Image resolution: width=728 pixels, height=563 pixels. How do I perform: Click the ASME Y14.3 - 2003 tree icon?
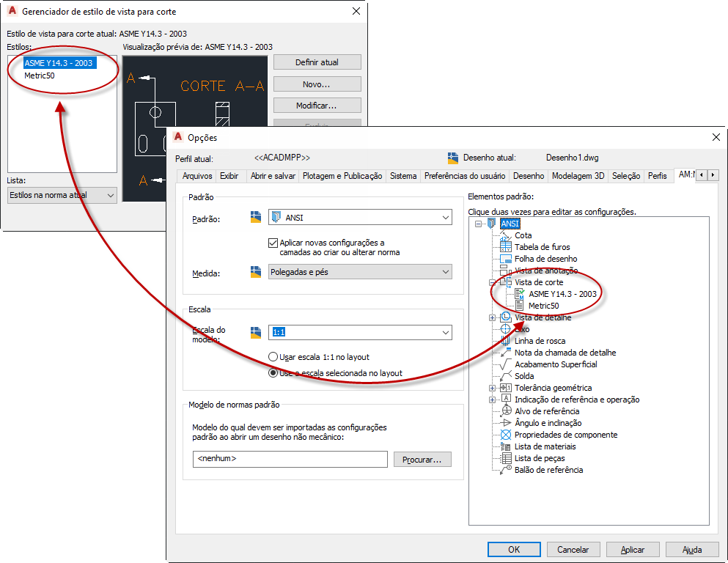pyautogui.click(x=520, y=294)
